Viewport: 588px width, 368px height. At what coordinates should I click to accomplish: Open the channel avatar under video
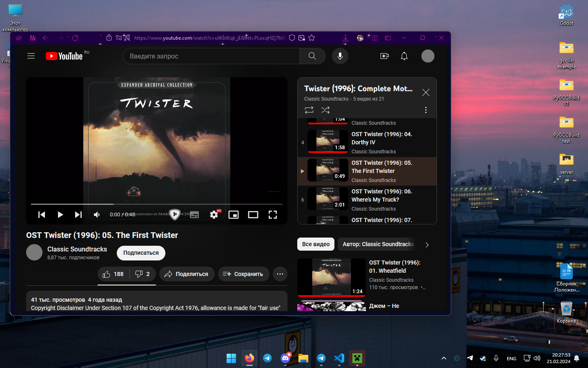point(34,252)
